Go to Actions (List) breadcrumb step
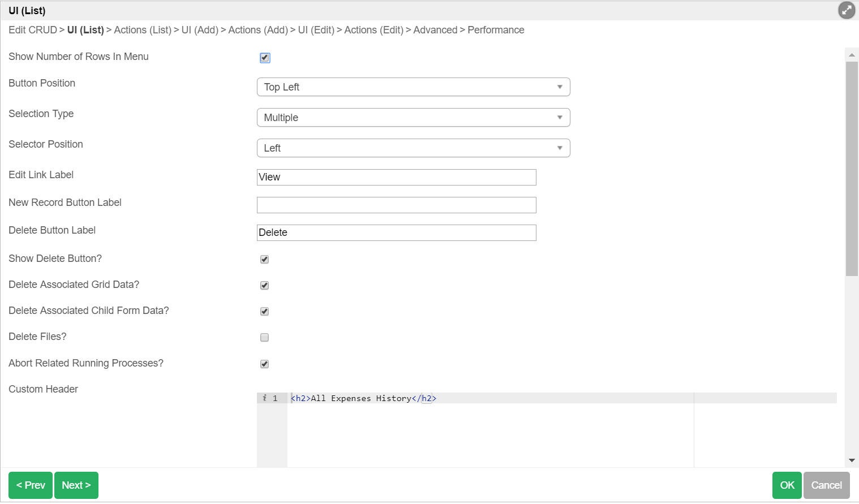The image size is (859, 504). (x=143, y=30)
